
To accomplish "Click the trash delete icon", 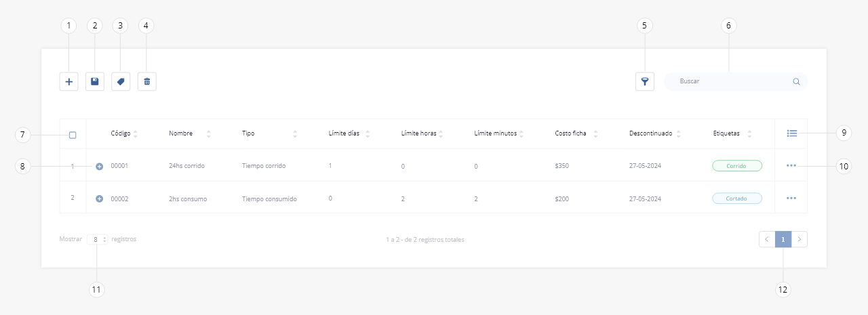I will [146, 82].
